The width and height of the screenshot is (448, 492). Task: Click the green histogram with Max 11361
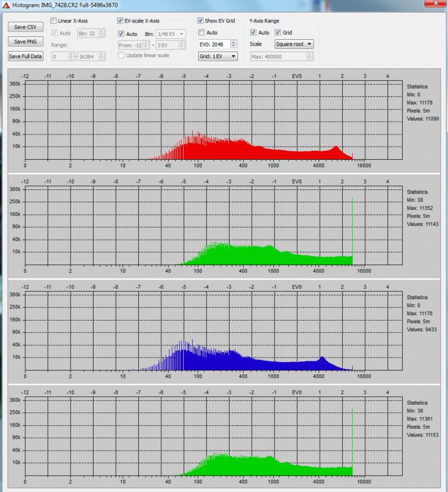213,437
